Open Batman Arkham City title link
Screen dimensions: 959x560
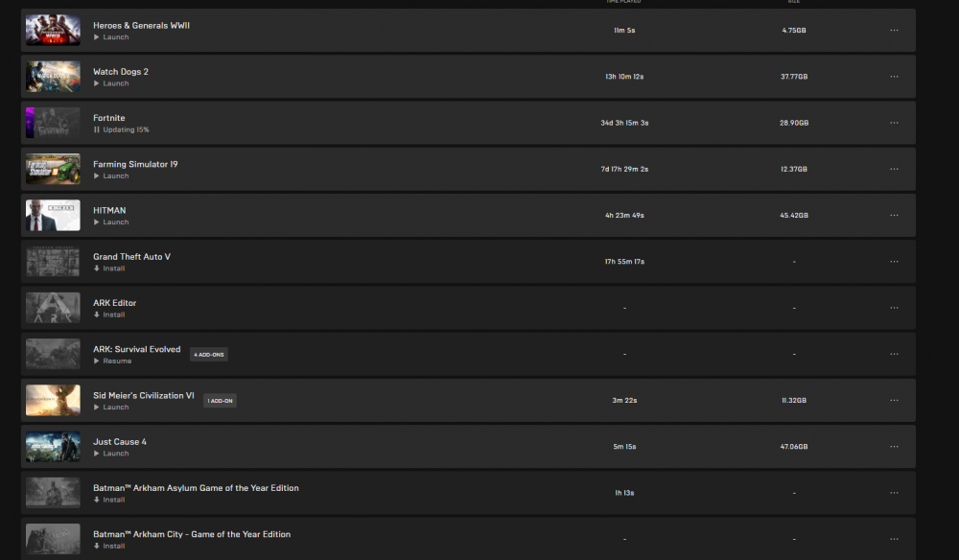192,534
